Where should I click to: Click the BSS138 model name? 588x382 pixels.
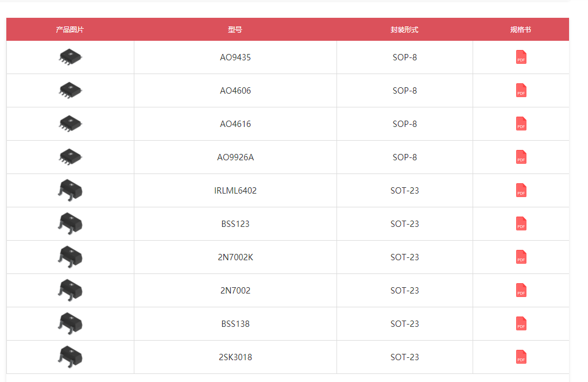[x=235, y=324]
